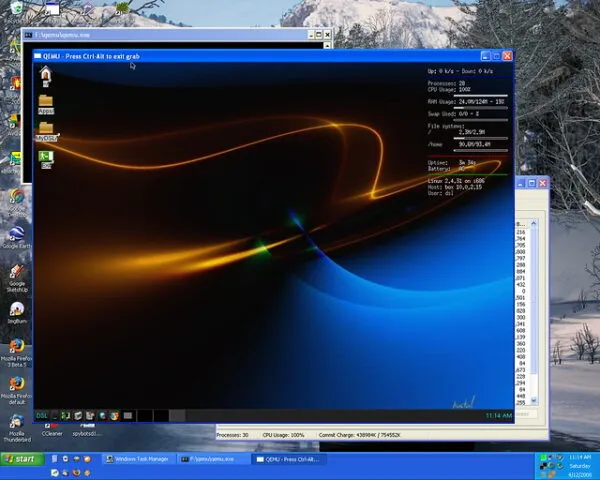Launch the globe browser icon in DSL taskbar
Viewport: 600px width, 480px height.
[x=102, y=416]
